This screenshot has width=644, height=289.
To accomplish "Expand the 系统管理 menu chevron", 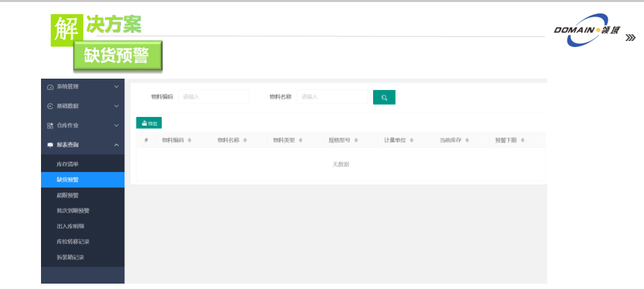I will pyautogui.click(x=116, y=87).
